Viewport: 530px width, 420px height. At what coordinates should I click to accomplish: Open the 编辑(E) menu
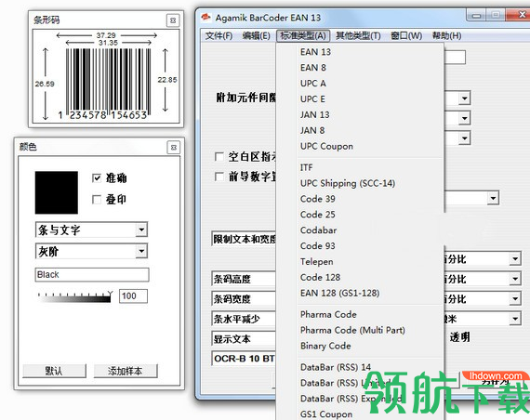tap(257, 35)
